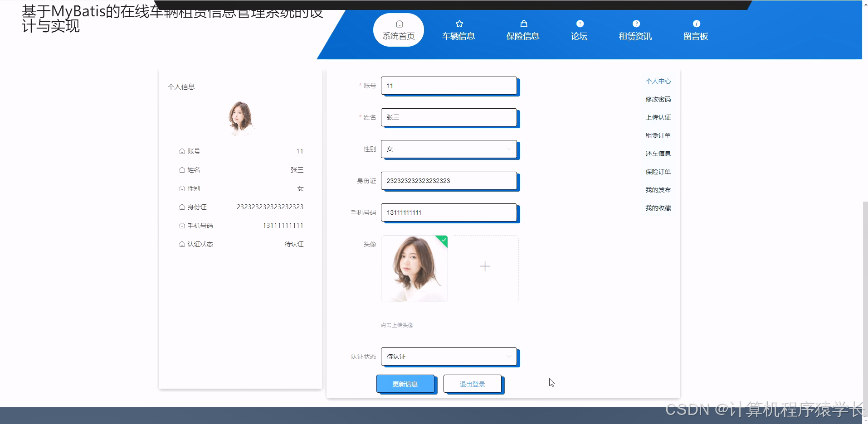Select 租赁订单 in the side menu

(x=658, y=135)
